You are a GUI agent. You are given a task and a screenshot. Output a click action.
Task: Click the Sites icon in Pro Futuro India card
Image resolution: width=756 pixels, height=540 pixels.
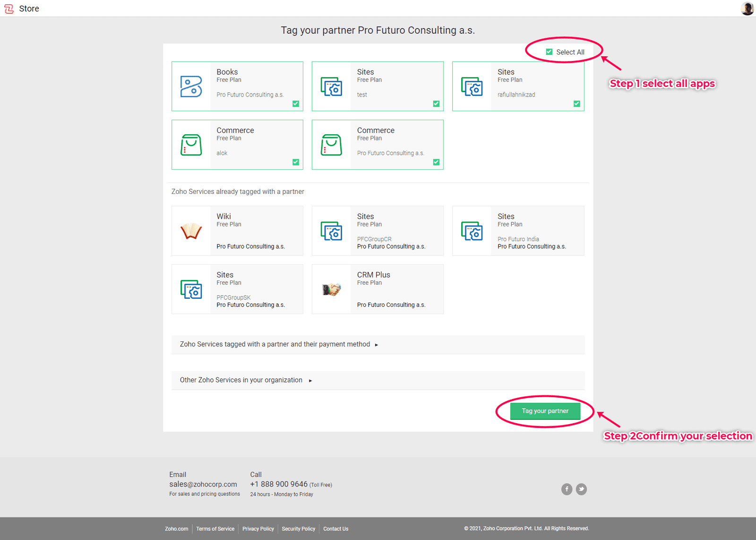472,231
